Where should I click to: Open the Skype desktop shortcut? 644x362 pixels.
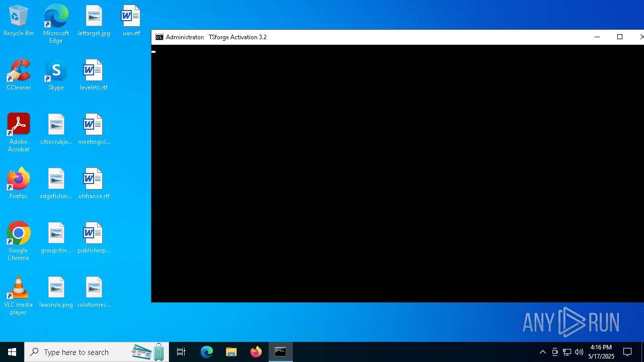[56, 75]
